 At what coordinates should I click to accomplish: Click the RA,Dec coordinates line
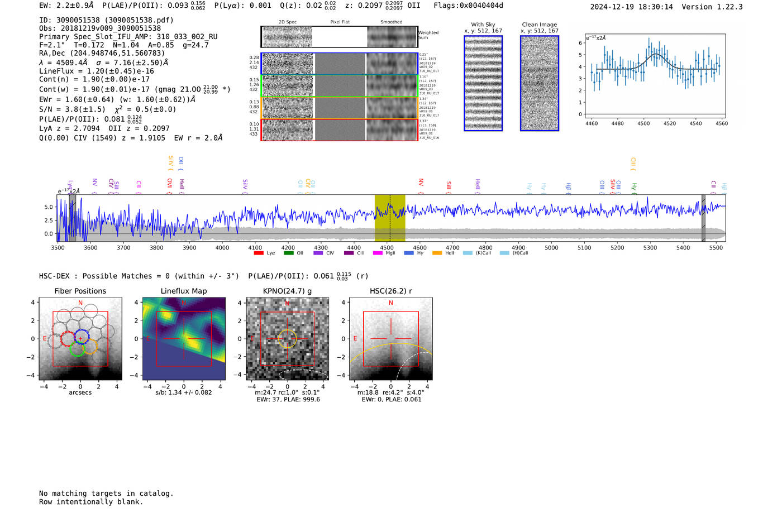click(102, 54)
